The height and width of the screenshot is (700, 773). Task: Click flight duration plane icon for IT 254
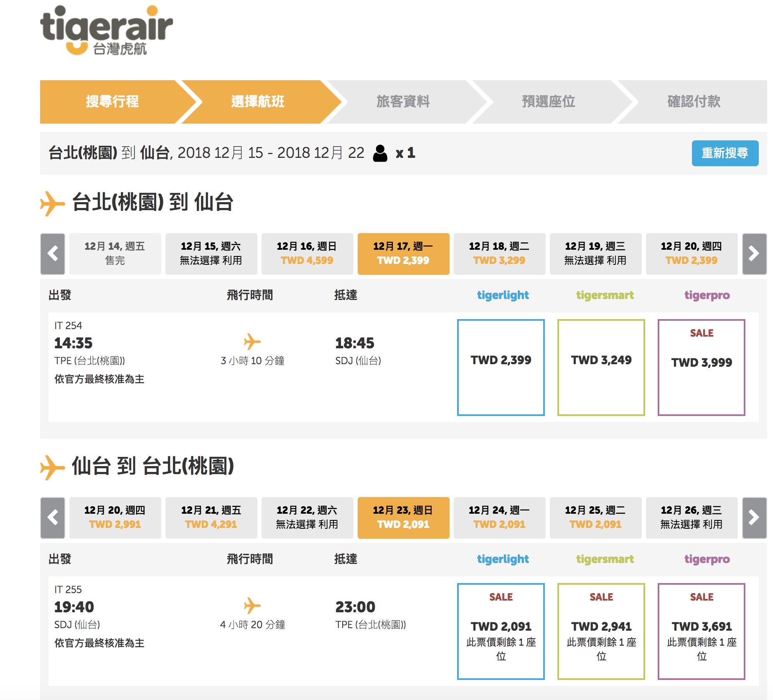pos(252,341)
